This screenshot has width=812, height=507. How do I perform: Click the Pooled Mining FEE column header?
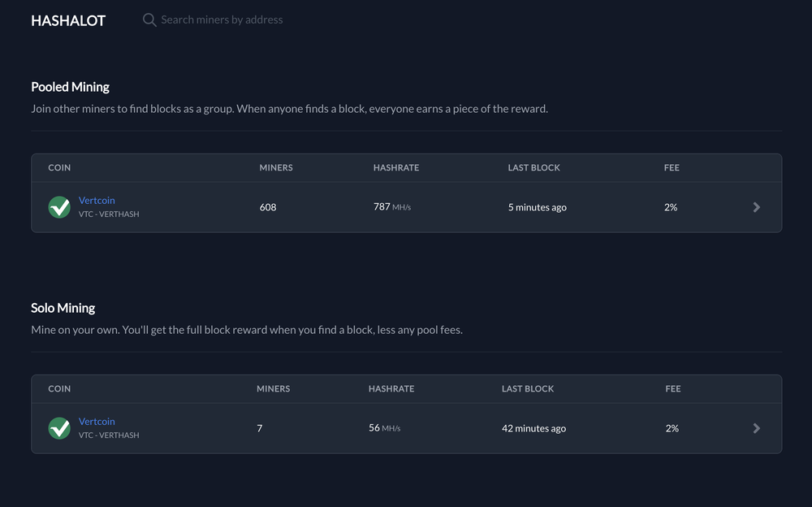672,167
